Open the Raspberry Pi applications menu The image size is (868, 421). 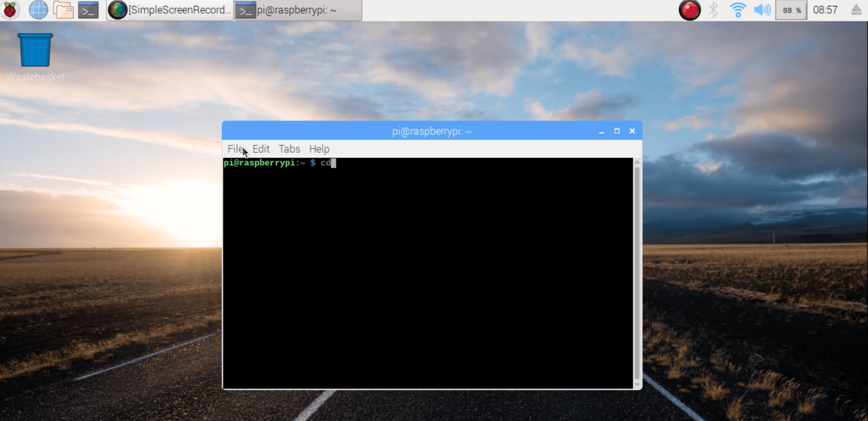(10, 10)
